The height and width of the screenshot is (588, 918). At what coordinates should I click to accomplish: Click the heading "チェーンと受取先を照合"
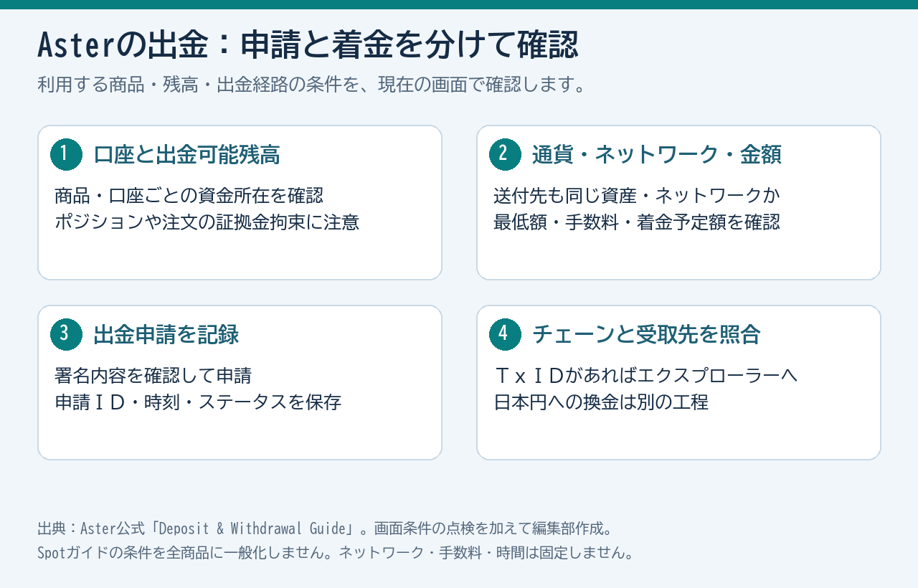click(647, 334)
